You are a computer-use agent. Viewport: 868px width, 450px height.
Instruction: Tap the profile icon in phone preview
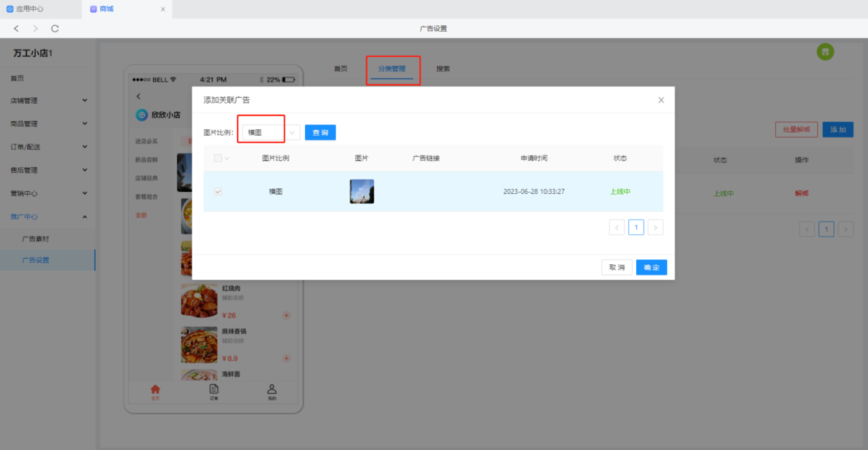(x=272, y=390)
